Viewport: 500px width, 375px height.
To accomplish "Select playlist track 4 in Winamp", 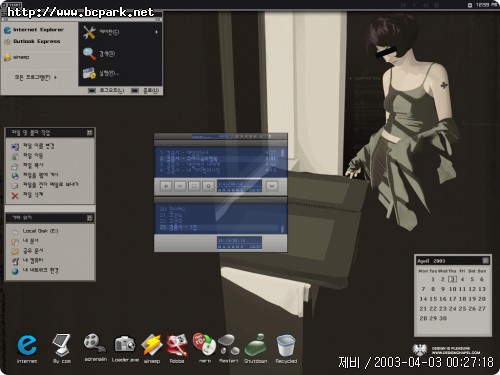I will click(x=218, y=170).
